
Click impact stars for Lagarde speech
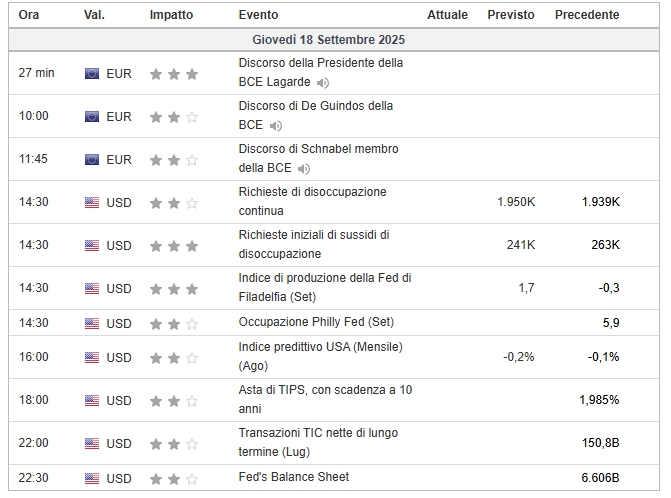pyautogui.click(x=174, y=73)
